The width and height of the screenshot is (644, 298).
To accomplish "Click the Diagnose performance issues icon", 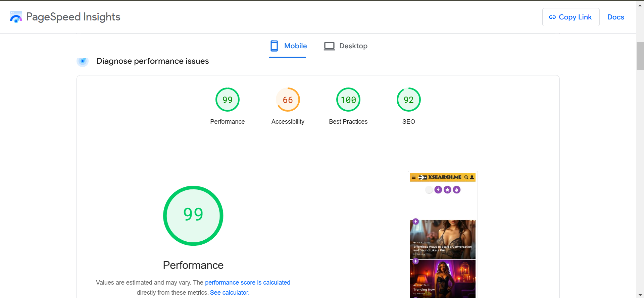I will click(x=83, y=61).
